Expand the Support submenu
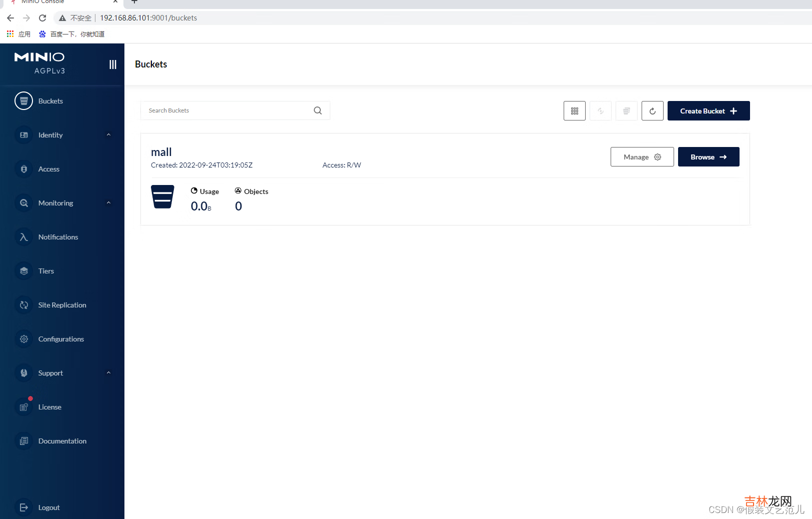The height and width of the screenshot is (519, 812). point(108,373)
